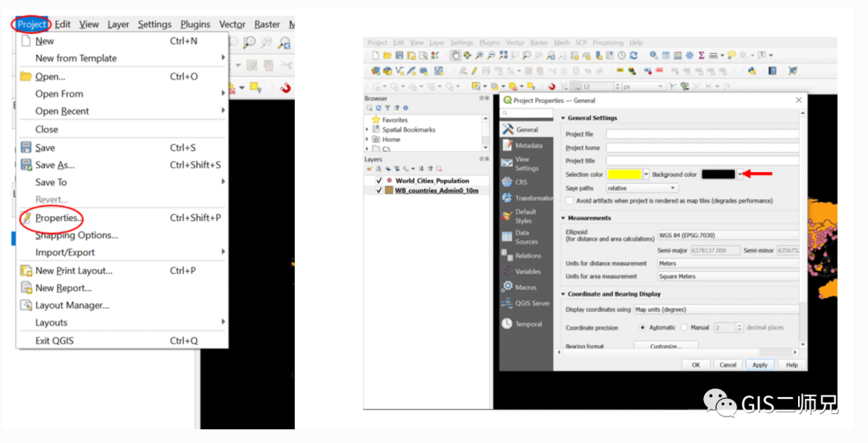Select the Zoom In magnifier tool

(479, 55)
